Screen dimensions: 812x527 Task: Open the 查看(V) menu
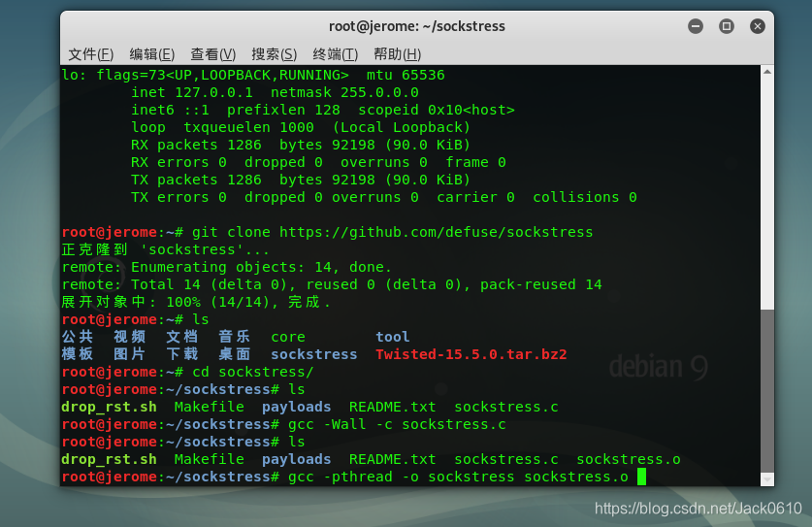coord(212,54)
